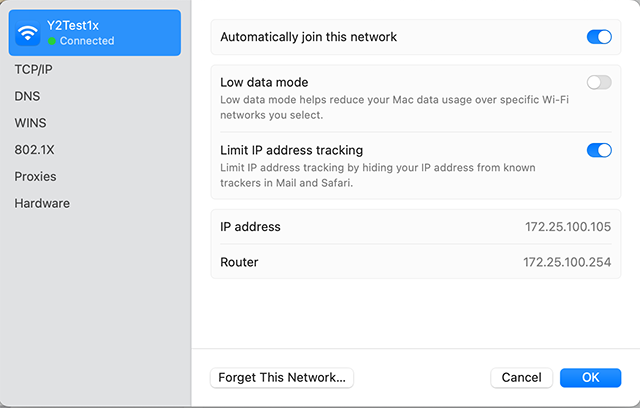The height and width of the screenshot is (408, 640).
Task: Switch to the DNS section
Action: 27,96
